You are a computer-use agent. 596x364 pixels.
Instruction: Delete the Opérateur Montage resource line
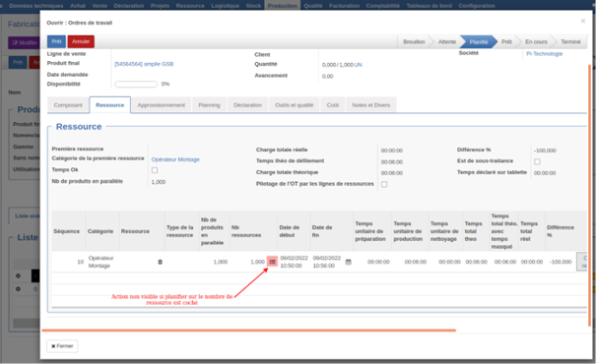[160, 262]
